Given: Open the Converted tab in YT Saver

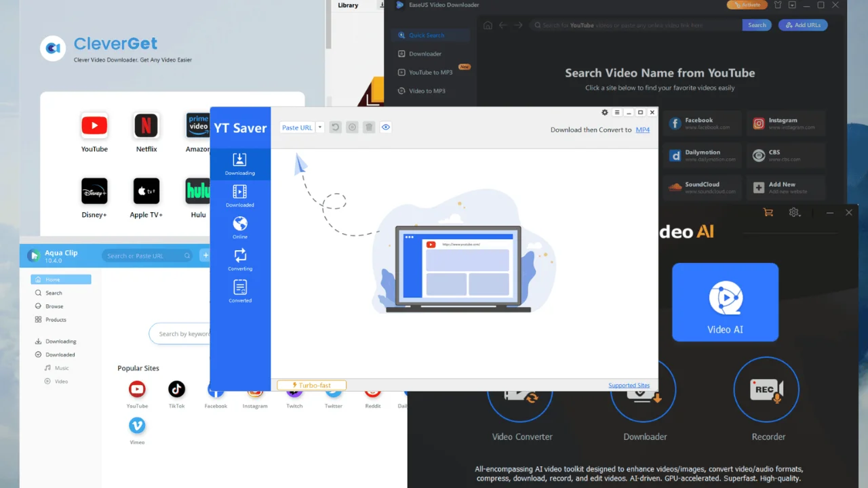Looking at the screenshot, I should [240, 291].
